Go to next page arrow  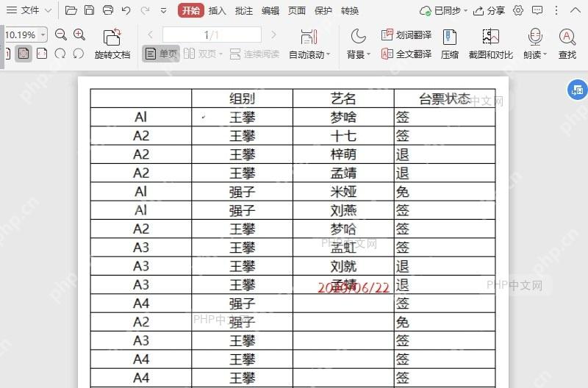[x=273, y=35]
